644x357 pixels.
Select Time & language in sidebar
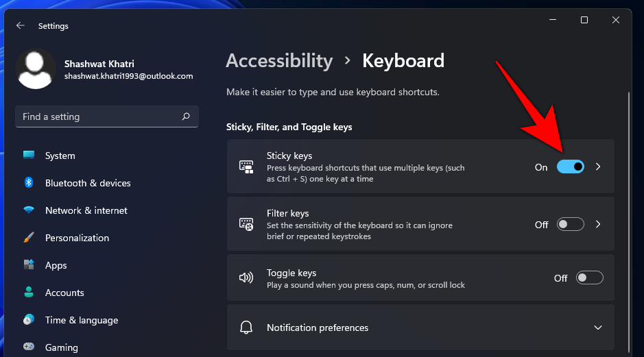pos(81,320)
